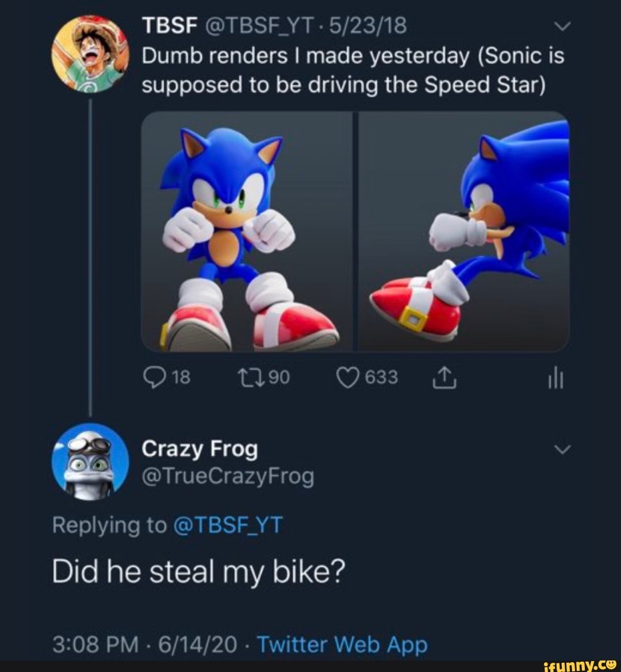Expand options for the Sonic render tweet
This screenshot has height=672, width=621.
point(563,26)
